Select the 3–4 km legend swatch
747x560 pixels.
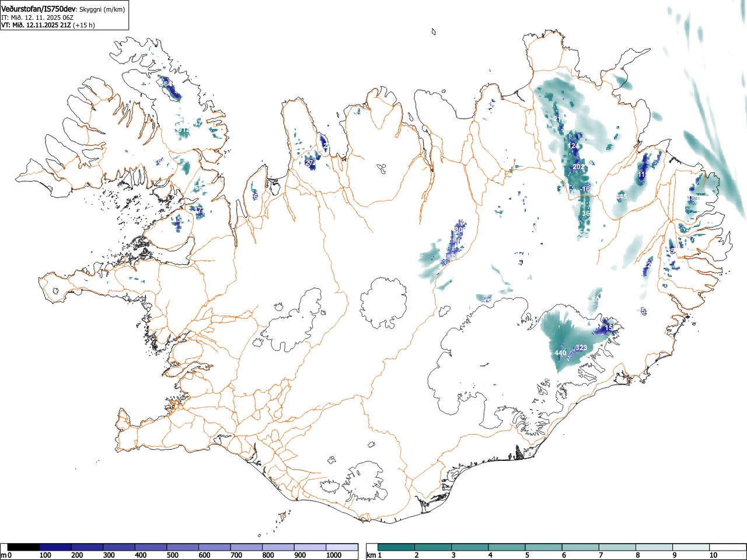pos(470,547)
